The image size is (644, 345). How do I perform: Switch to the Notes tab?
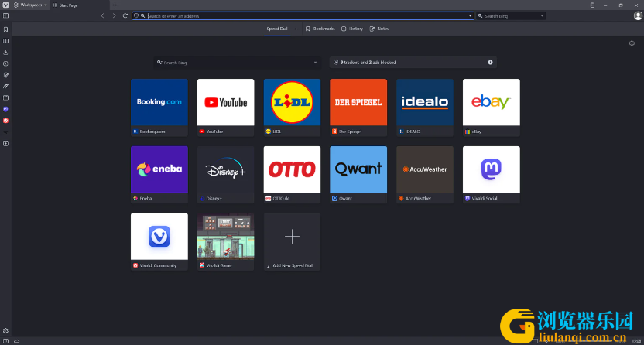tap(379, 29)
